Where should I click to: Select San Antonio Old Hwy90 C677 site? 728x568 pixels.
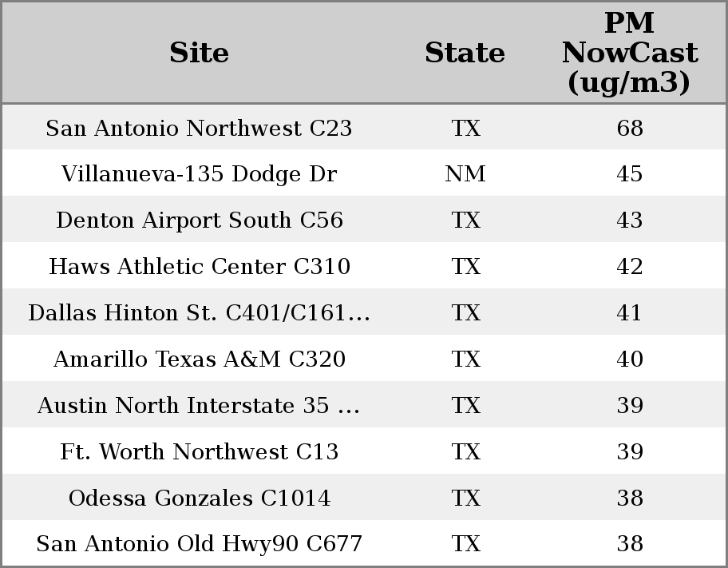(x=199, y=544)
